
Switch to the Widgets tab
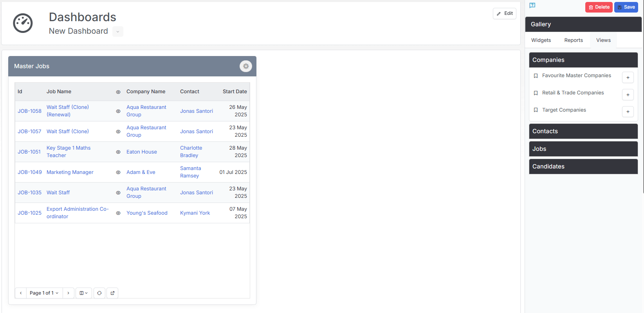[x=541, y=40]
